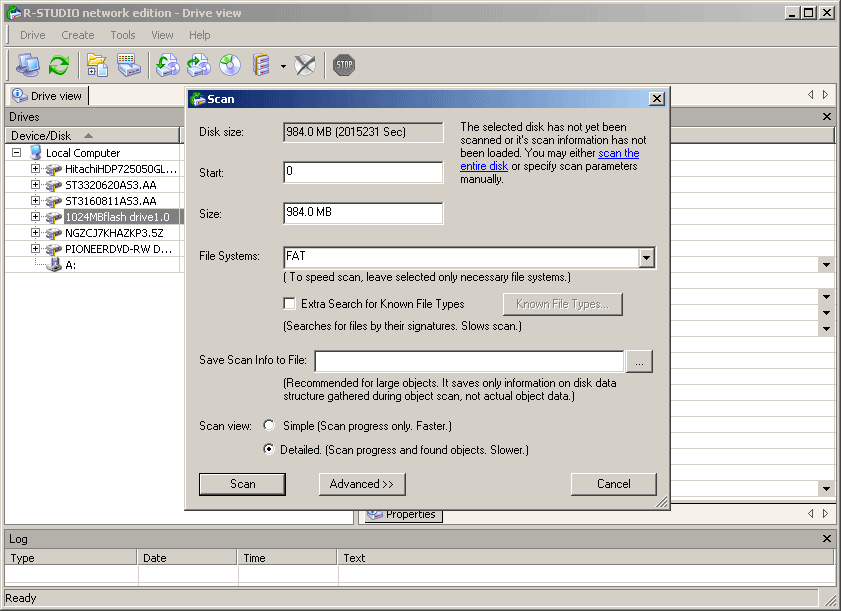Click the Size input field

(x=363, y=213)
